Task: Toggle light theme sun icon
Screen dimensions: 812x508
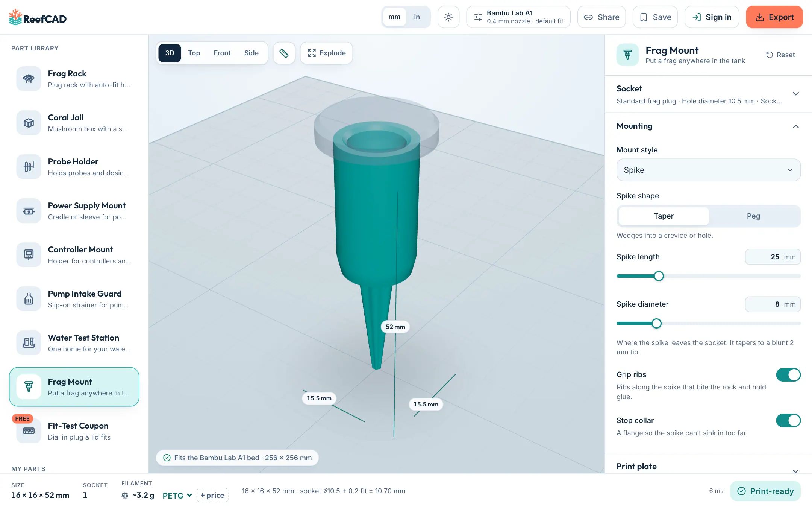Action: tap(448, 17)
